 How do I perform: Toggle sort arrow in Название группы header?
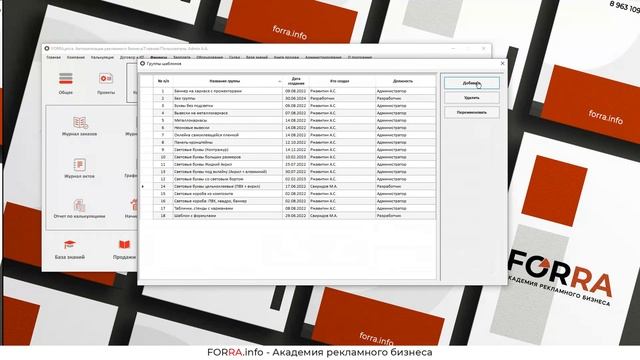coord(280,82)
